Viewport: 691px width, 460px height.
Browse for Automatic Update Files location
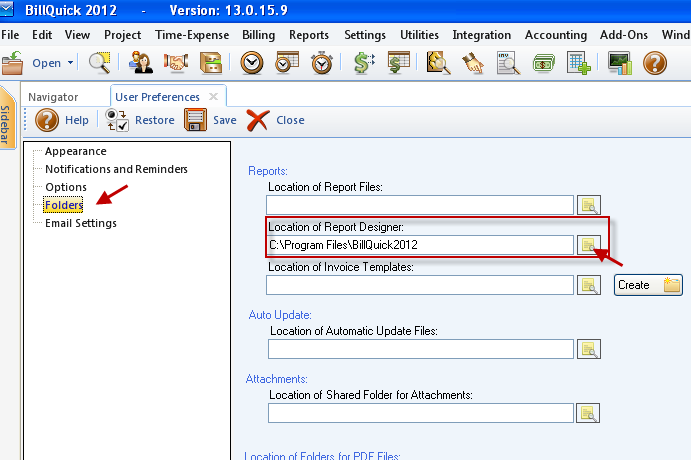click(x=589, y=349)
